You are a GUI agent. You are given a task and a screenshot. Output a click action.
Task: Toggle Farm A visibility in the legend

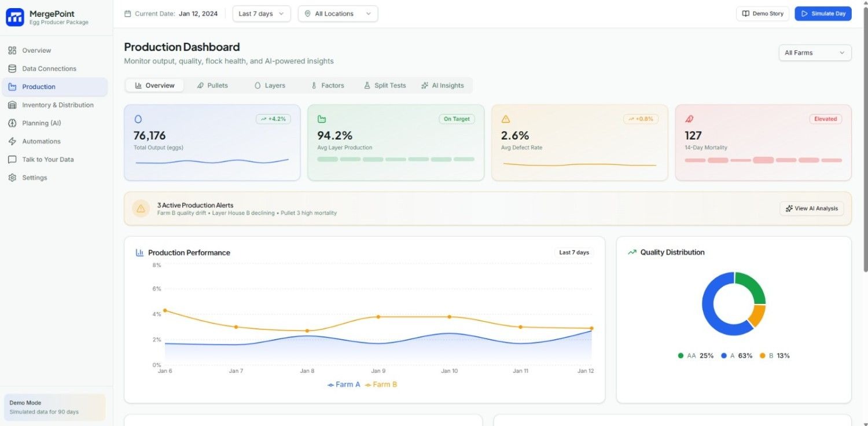[x=344, y=384]
